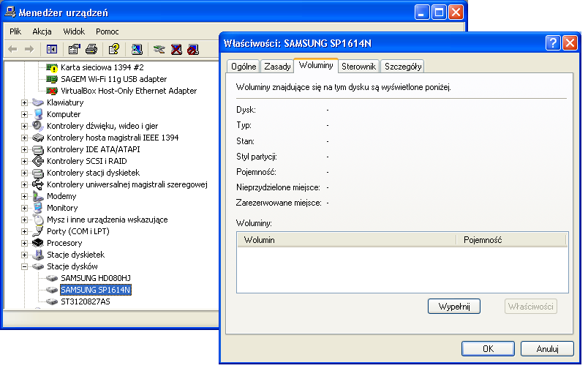
Task: Click the Kontrolery SCSI i RAID icon
Action: [38, 161]
